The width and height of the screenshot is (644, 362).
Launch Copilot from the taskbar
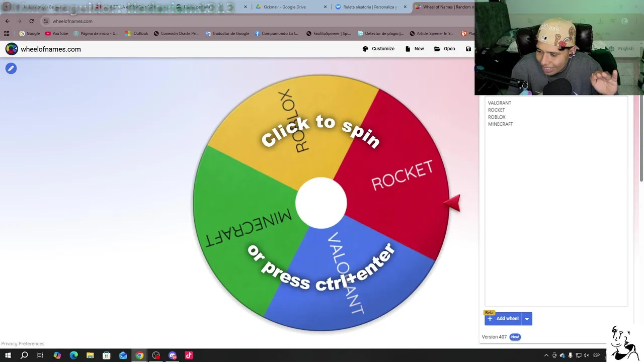(57, 355)
